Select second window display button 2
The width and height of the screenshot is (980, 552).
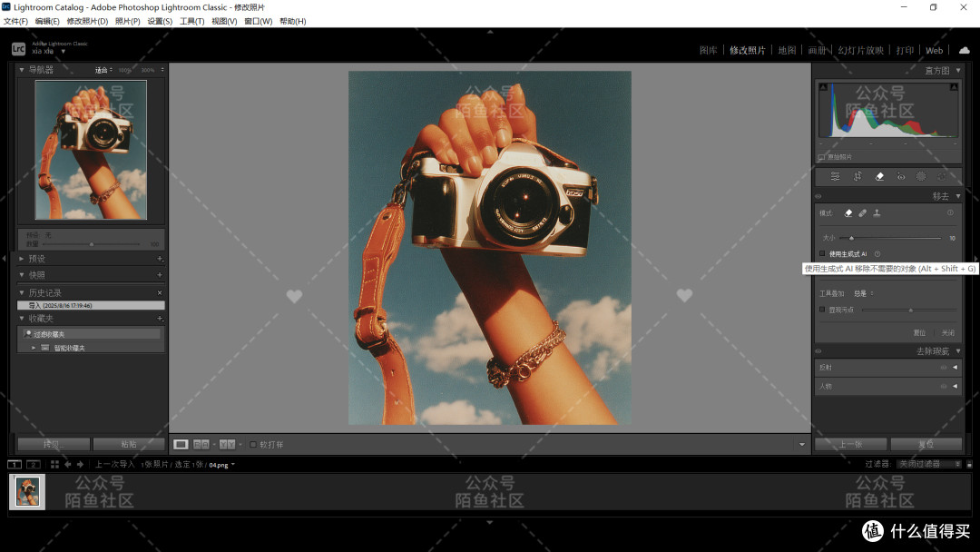34,465
